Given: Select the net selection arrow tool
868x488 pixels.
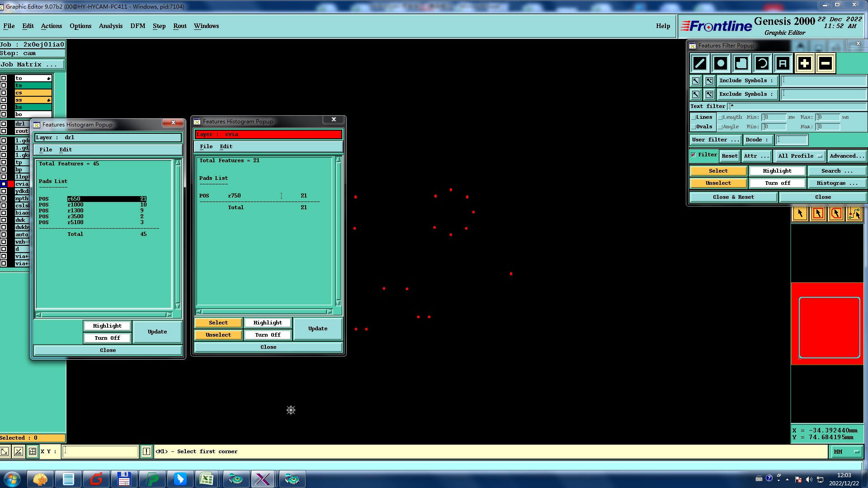Looking at the screenshot, I should tap(854, 214).
